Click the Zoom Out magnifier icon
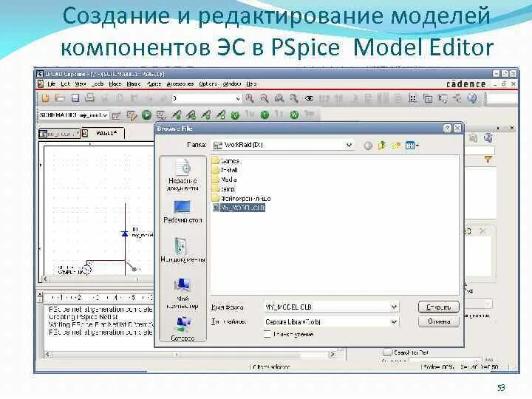 click(x=265, y=98)
